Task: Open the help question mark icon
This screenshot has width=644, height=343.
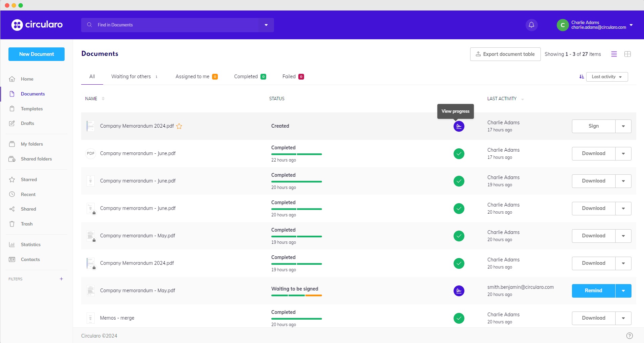Action: (629, 336)
